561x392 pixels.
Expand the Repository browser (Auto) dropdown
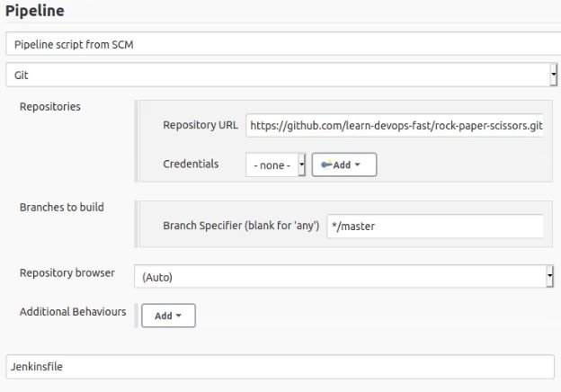tap(340, 277)
